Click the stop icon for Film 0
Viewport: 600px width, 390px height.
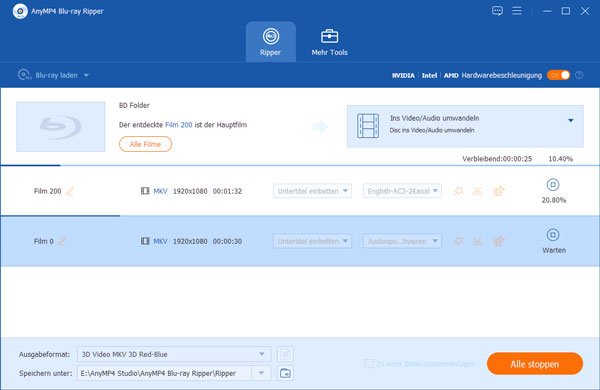(x=553, y=235)
